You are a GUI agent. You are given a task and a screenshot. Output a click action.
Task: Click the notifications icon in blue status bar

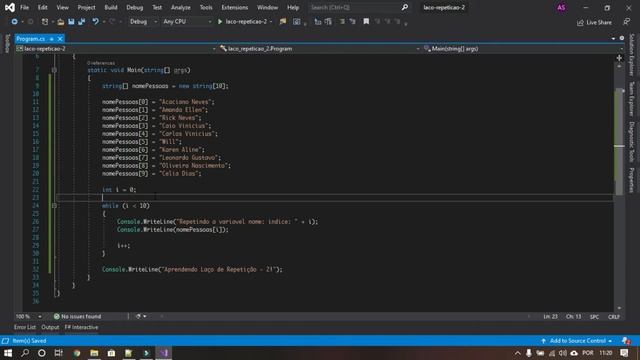(x=626, y=341)
